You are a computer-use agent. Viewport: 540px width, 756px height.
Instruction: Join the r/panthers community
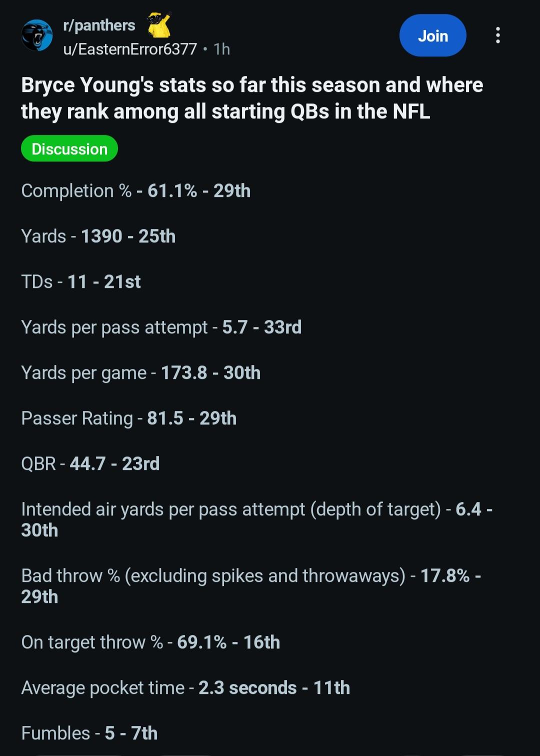coord(432,35)
